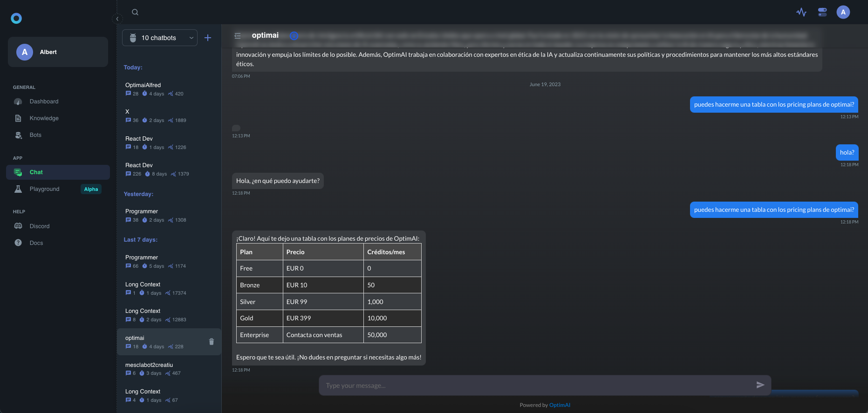Click the OptimAI logo icon
This screenshot has height=413, width=868.
click(16, 18)
